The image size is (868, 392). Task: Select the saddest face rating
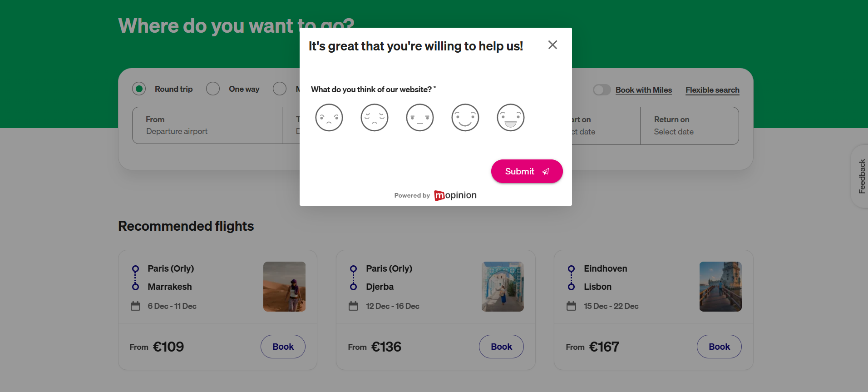[x=329, y=117]
